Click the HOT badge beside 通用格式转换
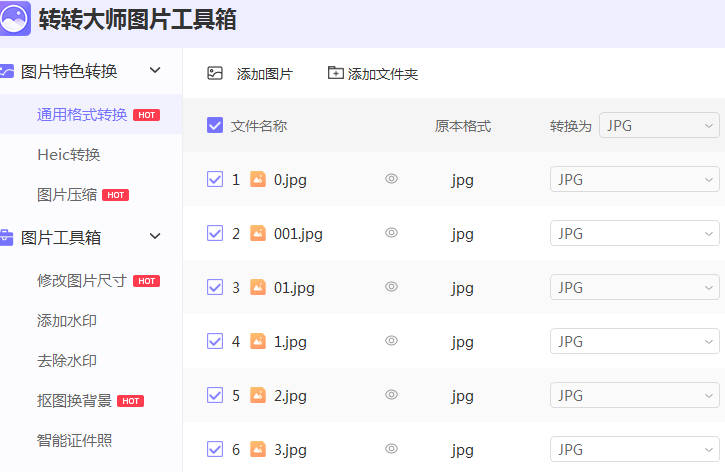The height and width of the screenshot is (472, 725). pyautogui.click(x=147, y=115)
